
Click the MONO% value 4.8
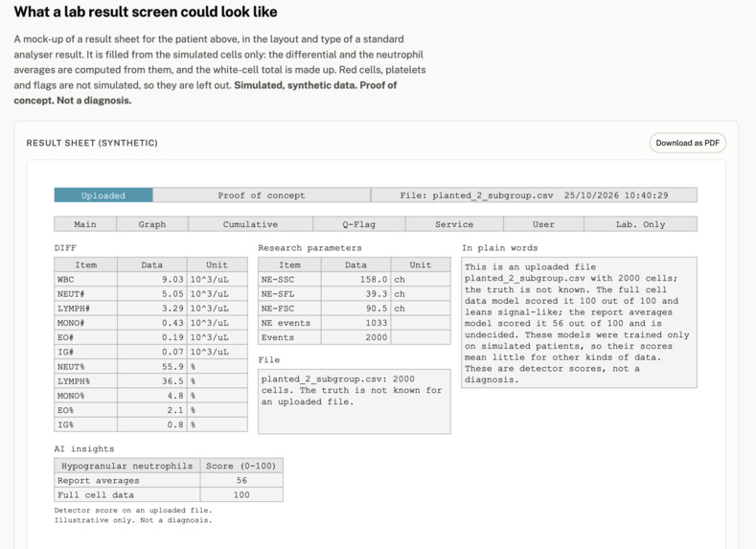point(152,396)
